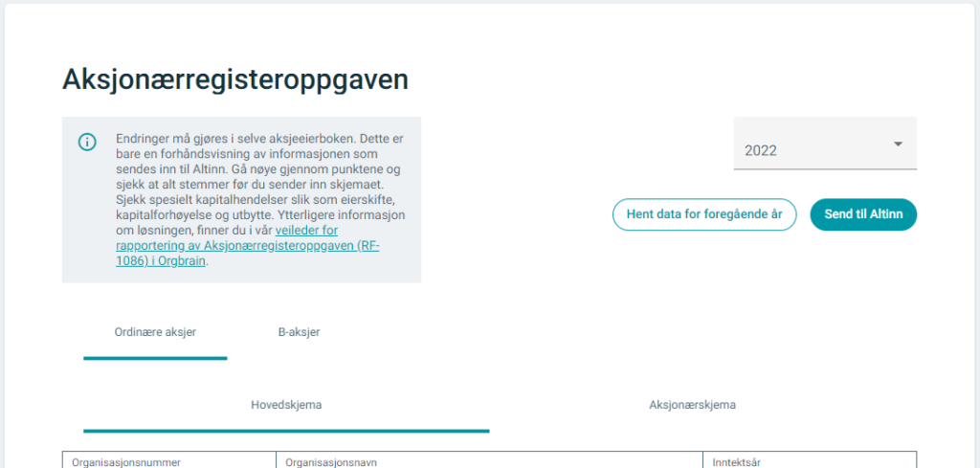The image size is (980, 468).
Task: Click the 'Aksjonærregisteroppgaven' page heading
Action: pyautogui.click(x=235, y=80)
